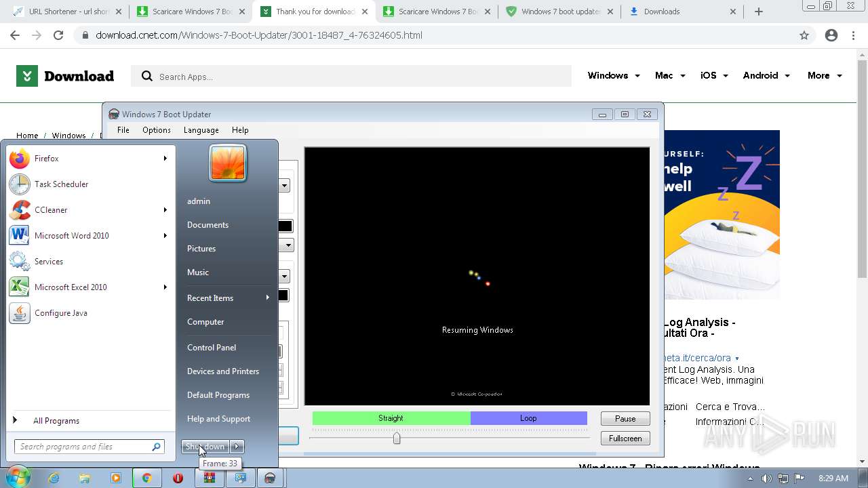Expand Firefox jump list arrow

[x=165, y=159]
